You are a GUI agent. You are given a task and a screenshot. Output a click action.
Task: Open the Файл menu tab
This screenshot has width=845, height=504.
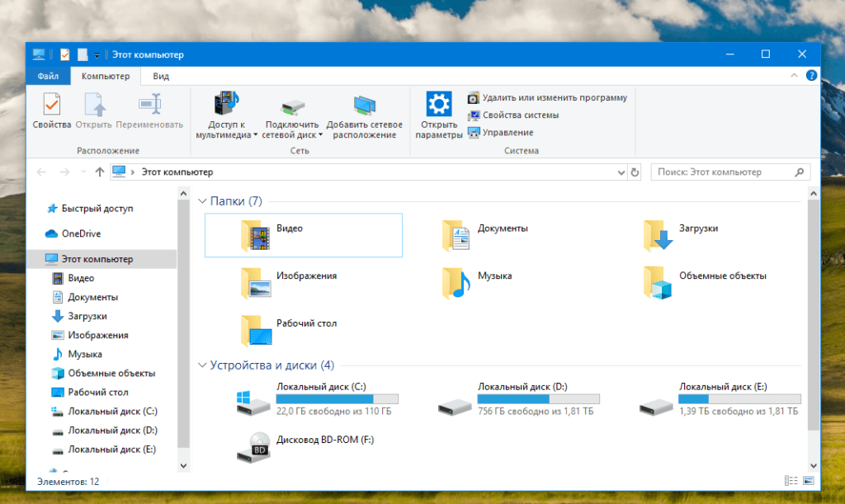pyautogui.click(x=48, y=76)
